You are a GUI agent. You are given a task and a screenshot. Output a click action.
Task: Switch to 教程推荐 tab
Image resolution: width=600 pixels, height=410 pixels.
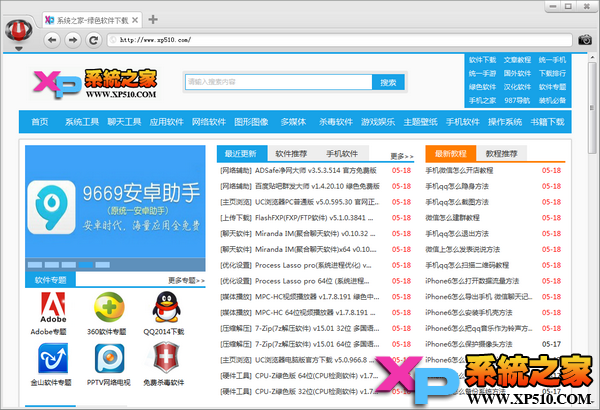click(501, 154)
